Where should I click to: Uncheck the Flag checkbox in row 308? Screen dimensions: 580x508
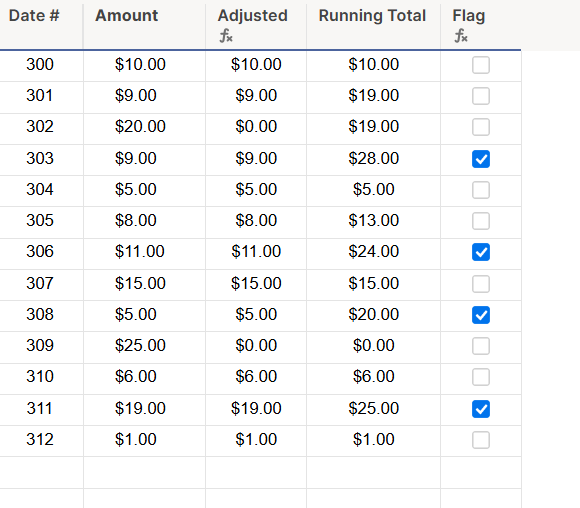tap(481, 315)
